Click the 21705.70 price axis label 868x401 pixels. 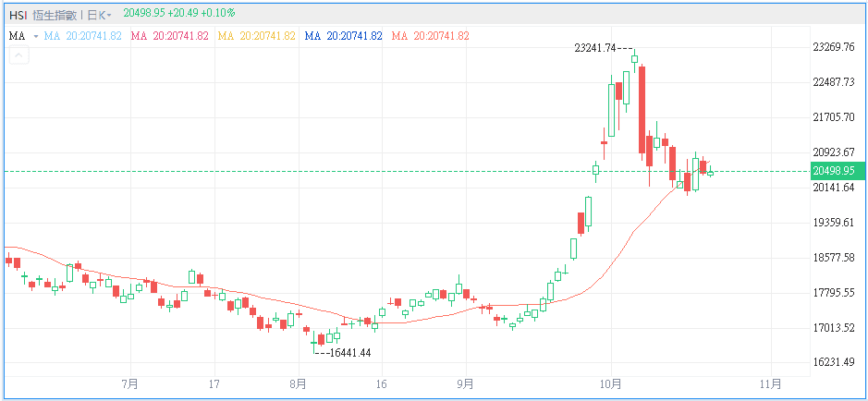coord(834,117)
